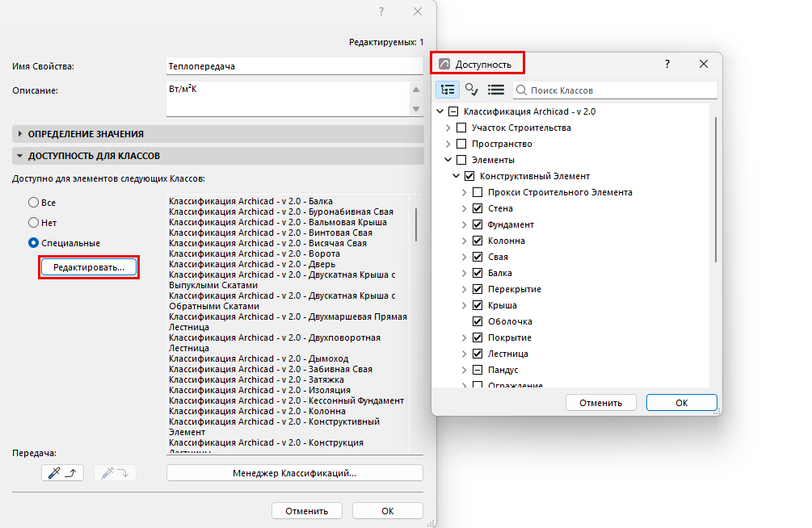Check the Пространство checkbox
The image size is (812, 528).
tap(461, 144)
